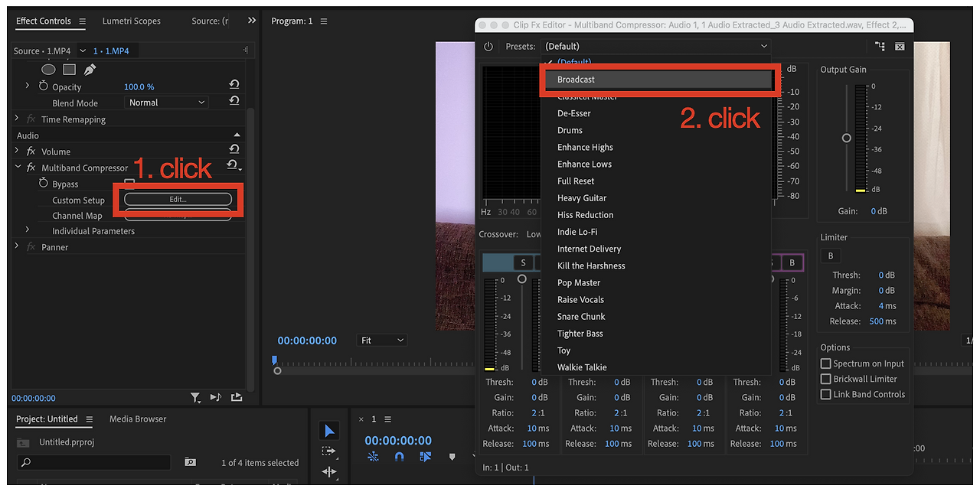980x492 pixels.
Task: Open the Program monitor panel menu
Action: (x=324, y=21)
